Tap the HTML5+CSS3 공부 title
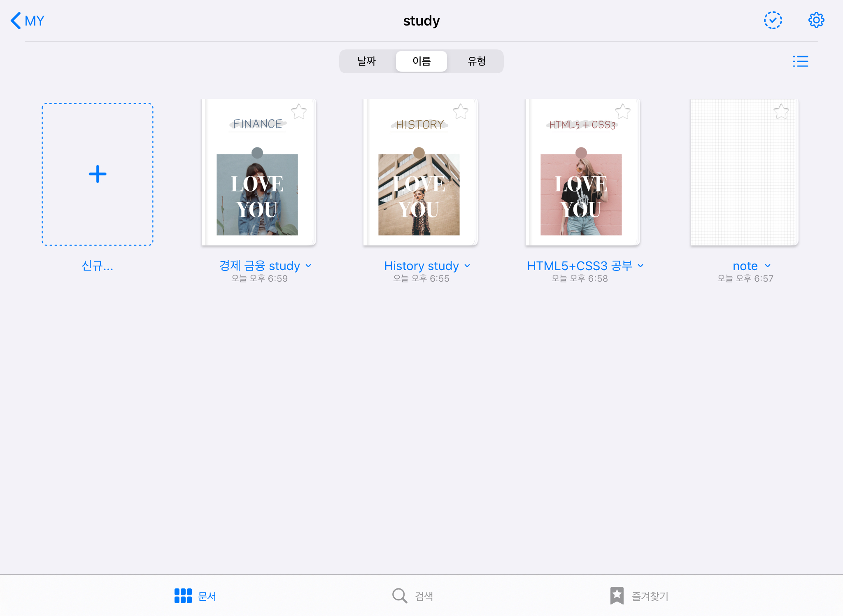The width and height of the screenshot is (843, 616). click(x=579, y=266)
